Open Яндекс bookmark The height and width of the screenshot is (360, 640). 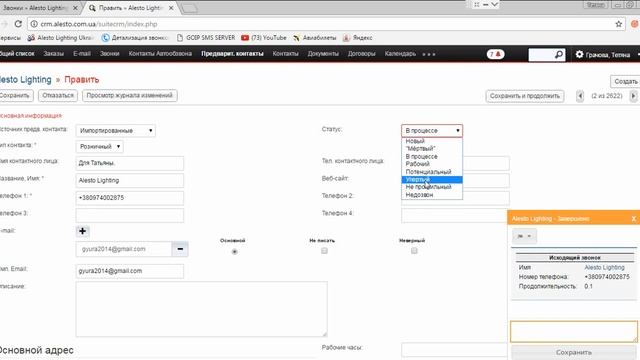358,38
